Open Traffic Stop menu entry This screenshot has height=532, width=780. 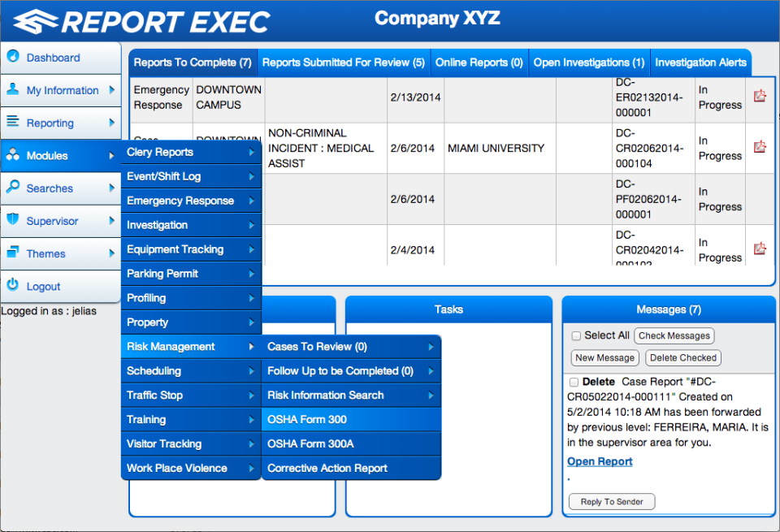tap(191, 396)
